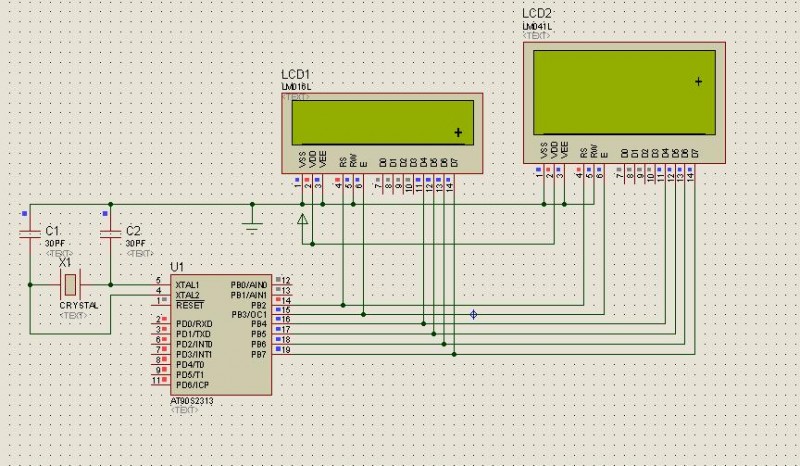
Task: Select the LCD1 display screen component
Action: (383, 123)
